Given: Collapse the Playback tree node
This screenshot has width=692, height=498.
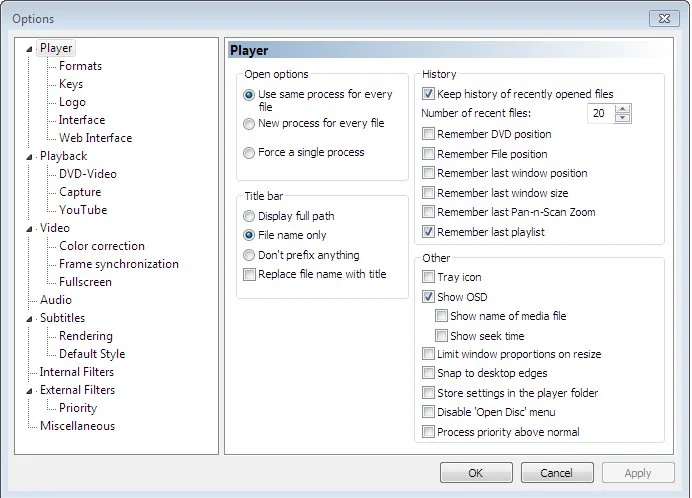Looking at the screenshot, I should coord(29,157).
